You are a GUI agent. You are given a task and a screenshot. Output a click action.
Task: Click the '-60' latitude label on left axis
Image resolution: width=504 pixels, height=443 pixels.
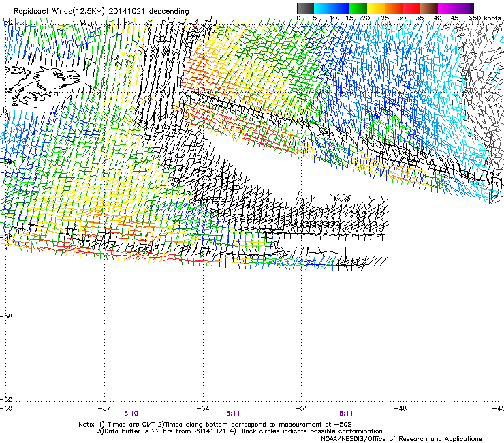[6, 399]
